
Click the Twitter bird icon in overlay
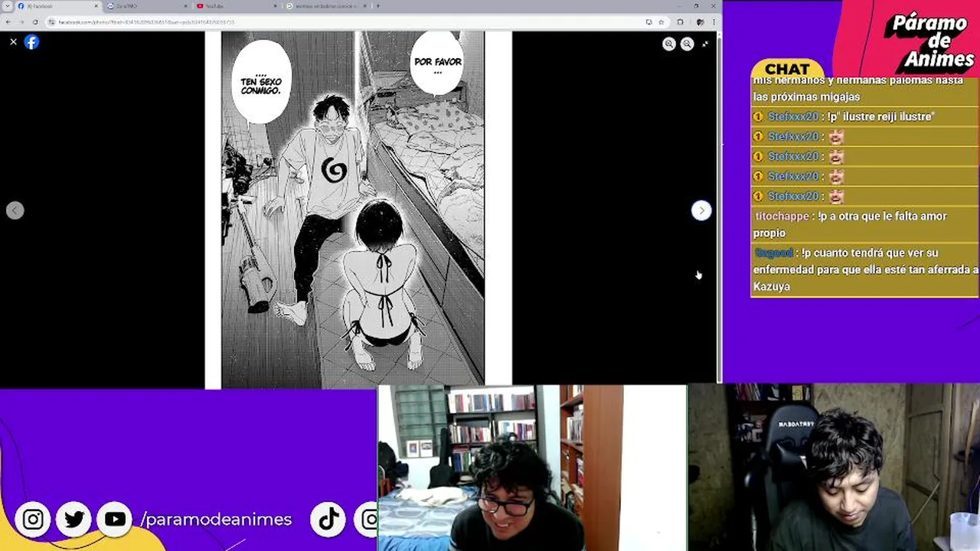(x=74, y=520)
